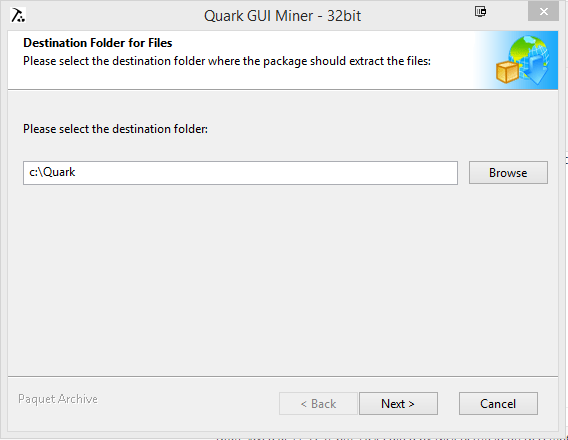
Task: Click the Paquet Archive label
Action: coord(58,399)
